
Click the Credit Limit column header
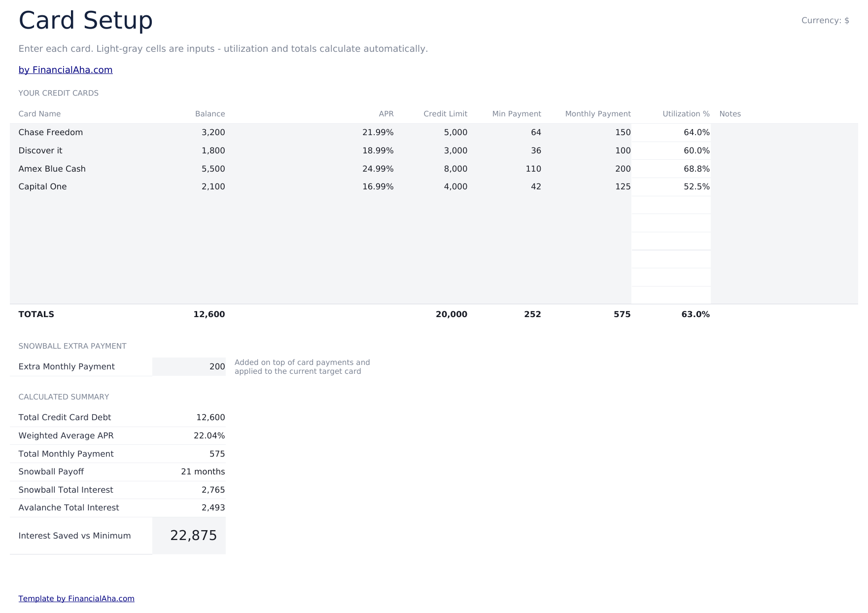point(446,114)
